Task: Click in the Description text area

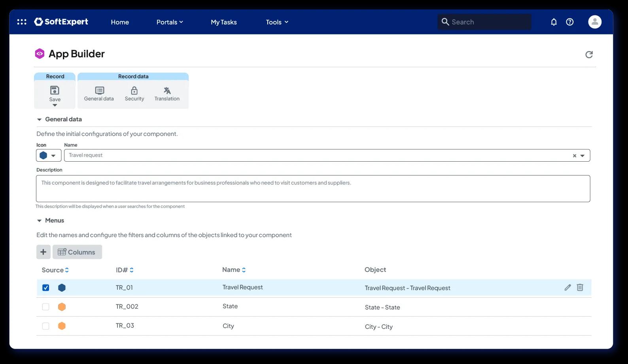Action: click(x=313, y=189)
